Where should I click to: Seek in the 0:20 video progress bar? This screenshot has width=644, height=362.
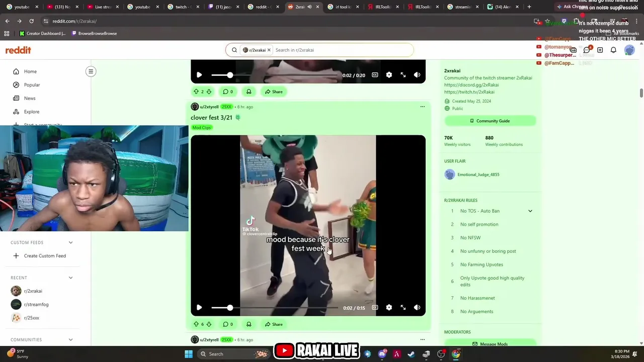(275, 75)
